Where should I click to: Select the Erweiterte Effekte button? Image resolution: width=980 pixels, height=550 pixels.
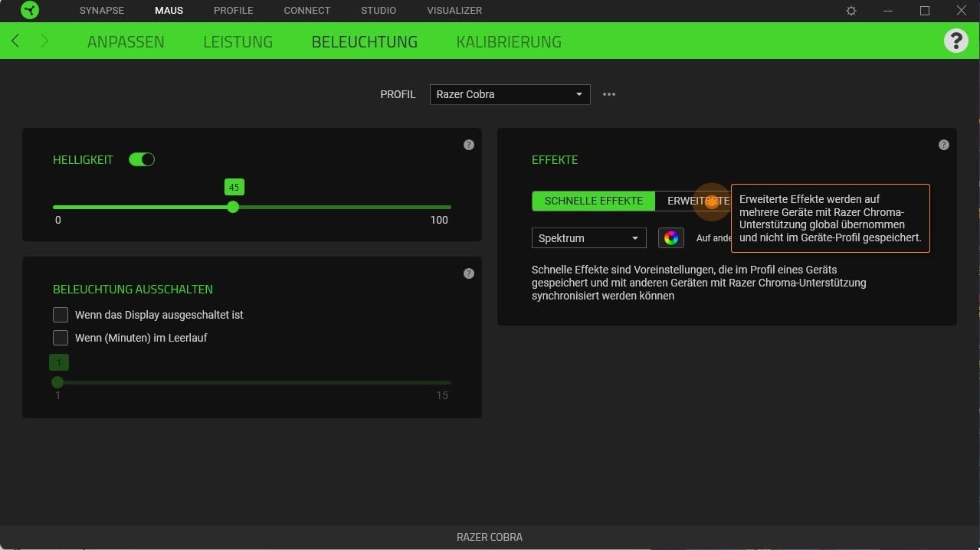(x=693, y=201)
